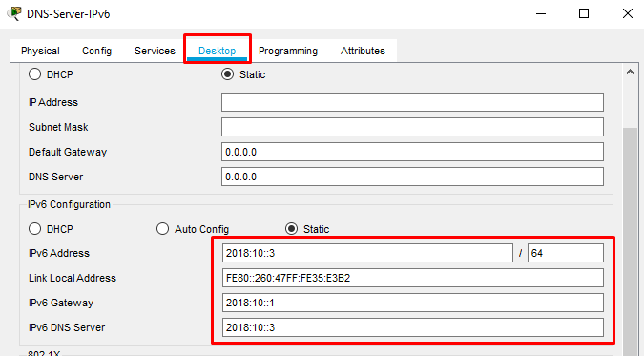Image resolution: width=644 pixels, height=356 pixels.
Task: Click the Packet Tracer server icon in title bar
Action: 14,13
